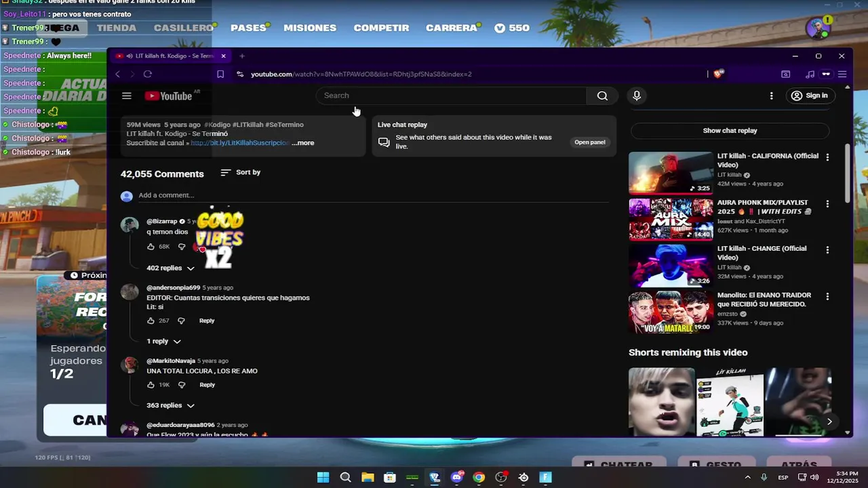
Task: Open Fortnite MISIONES tab
Action: click(310, 28)
